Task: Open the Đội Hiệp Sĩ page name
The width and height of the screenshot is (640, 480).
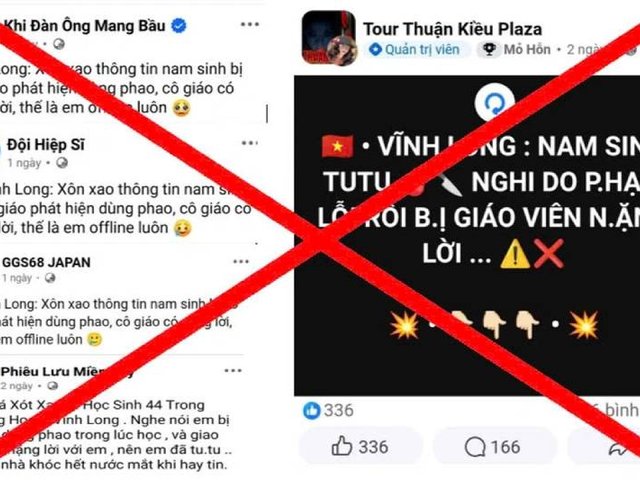Action: [x=46, y=144]
